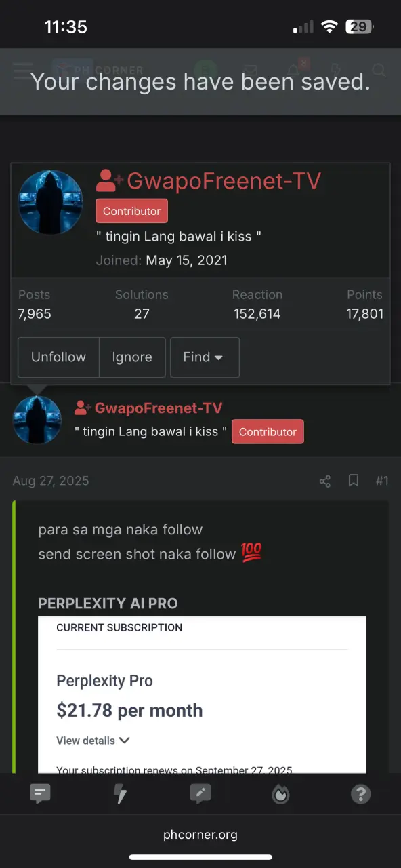Click the Contributor badge in the popup
The height and width of the screenshot is (868, 401).
point(131,211)
